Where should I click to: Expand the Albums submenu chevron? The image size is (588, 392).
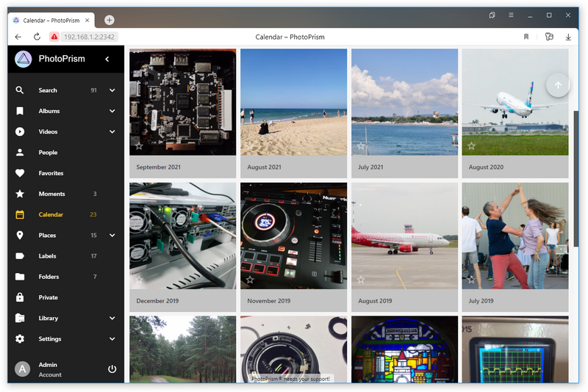pos(112,111)
